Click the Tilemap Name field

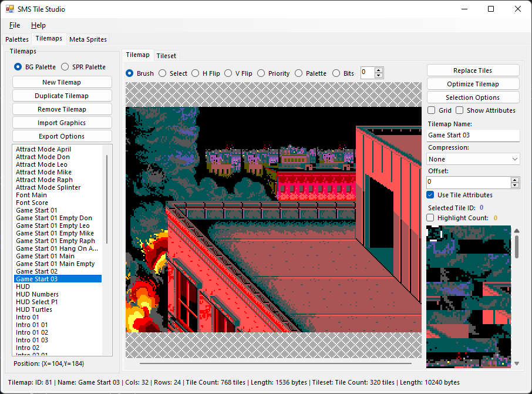(473, 135)
